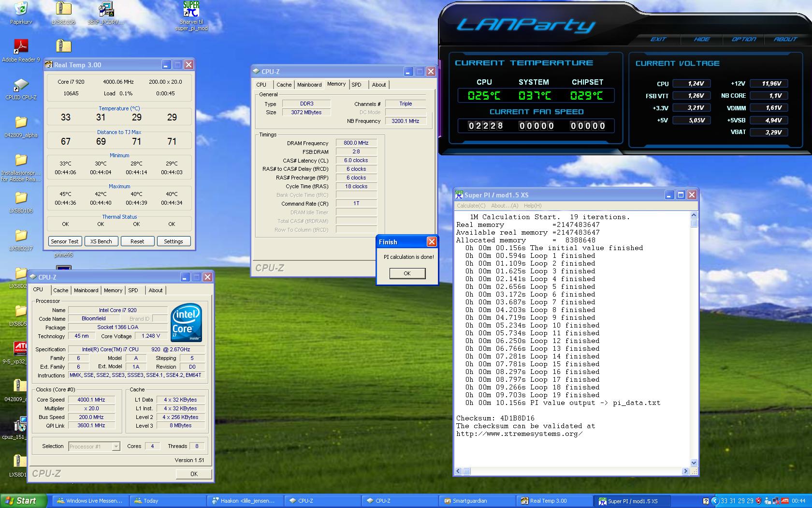Open Adobe Reader 9 desktop icon

coord(21,46)
